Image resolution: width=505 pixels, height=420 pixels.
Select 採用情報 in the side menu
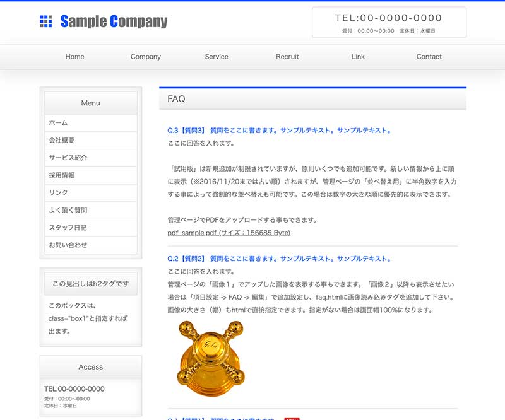pyautogui.click(x=91, y=175)
